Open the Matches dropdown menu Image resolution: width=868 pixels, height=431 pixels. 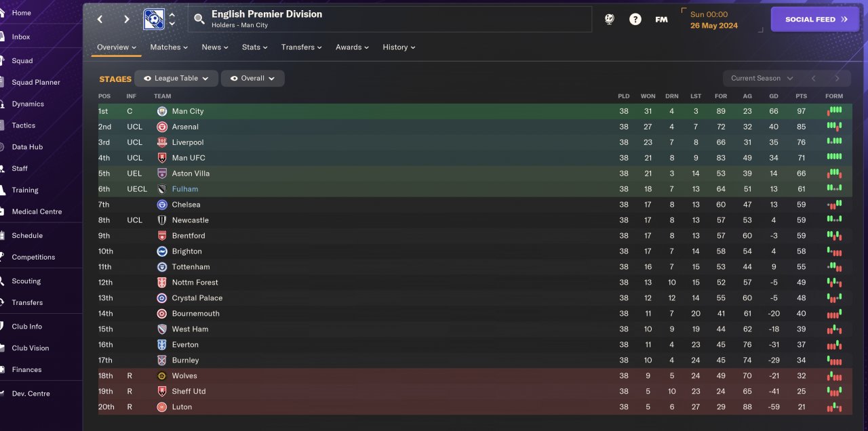pyautogui.click(x=170, y=47)
